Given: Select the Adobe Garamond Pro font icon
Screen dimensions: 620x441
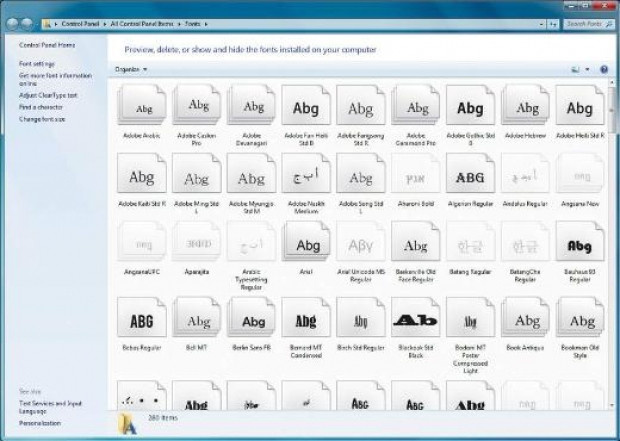Looking at the screenshot, I should (416, 105).
